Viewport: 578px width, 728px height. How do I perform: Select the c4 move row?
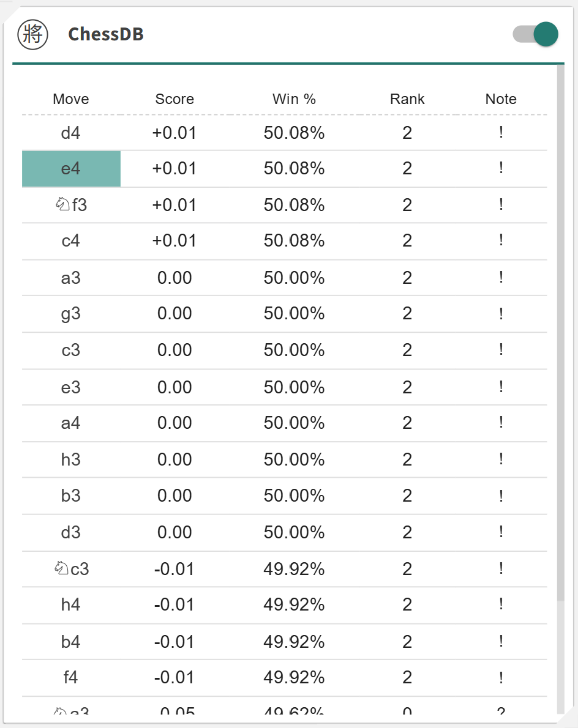click(x=71, y=241)
